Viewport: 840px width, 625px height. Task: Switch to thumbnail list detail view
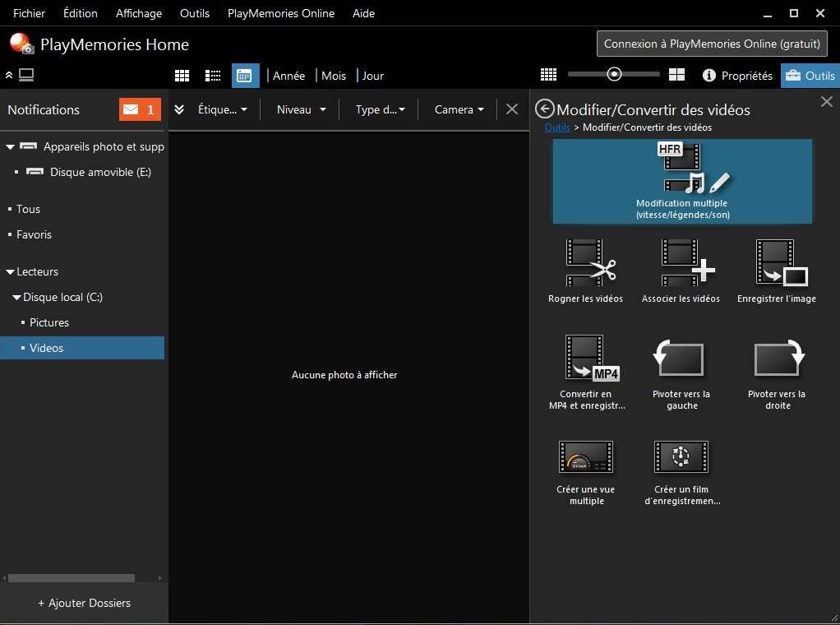coord(213,76)
